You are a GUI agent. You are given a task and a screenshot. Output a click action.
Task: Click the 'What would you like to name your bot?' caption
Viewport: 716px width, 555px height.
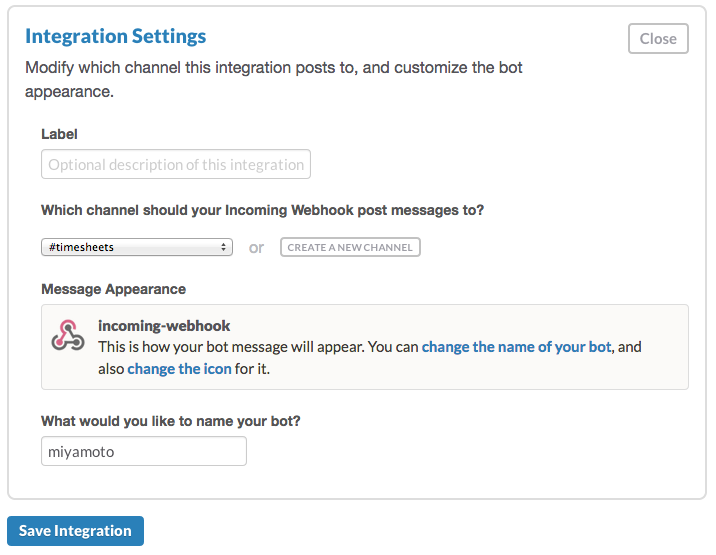[171, 421]
